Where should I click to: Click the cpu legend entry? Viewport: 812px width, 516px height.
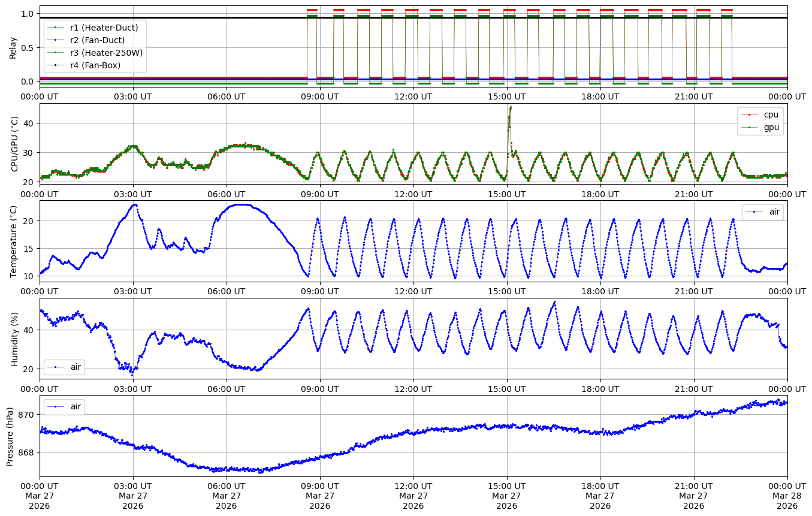[x=771, y=114]
